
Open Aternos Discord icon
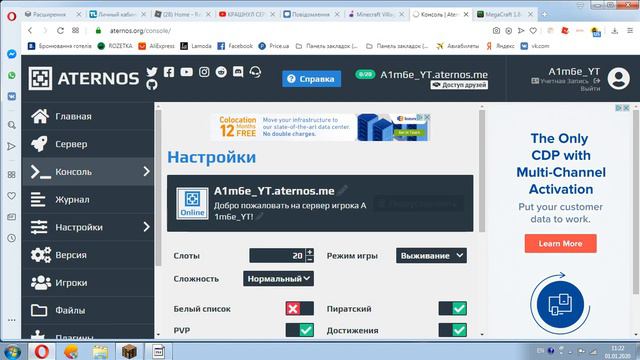coord(238,72)
